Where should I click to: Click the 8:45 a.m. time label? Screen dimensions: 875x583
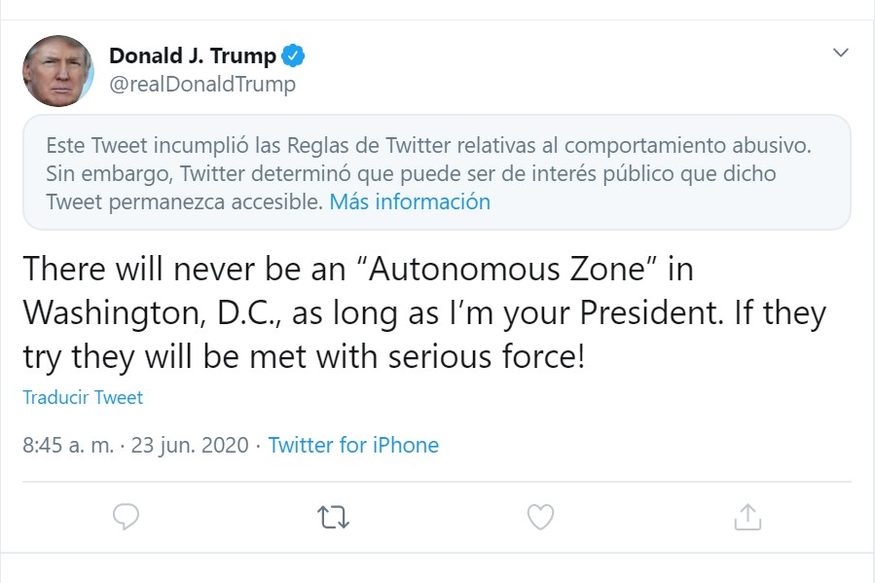point(67,445)
